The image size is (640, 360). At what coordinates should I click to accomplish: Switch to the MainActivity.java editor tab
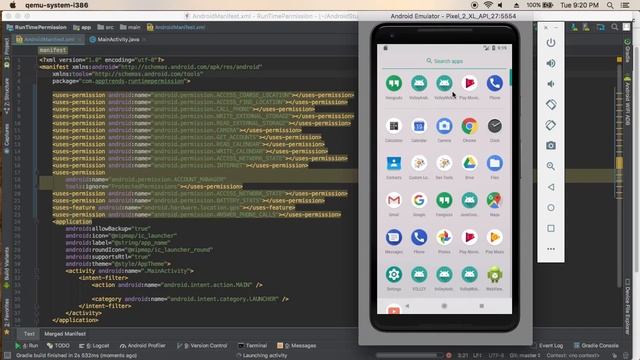118,40
